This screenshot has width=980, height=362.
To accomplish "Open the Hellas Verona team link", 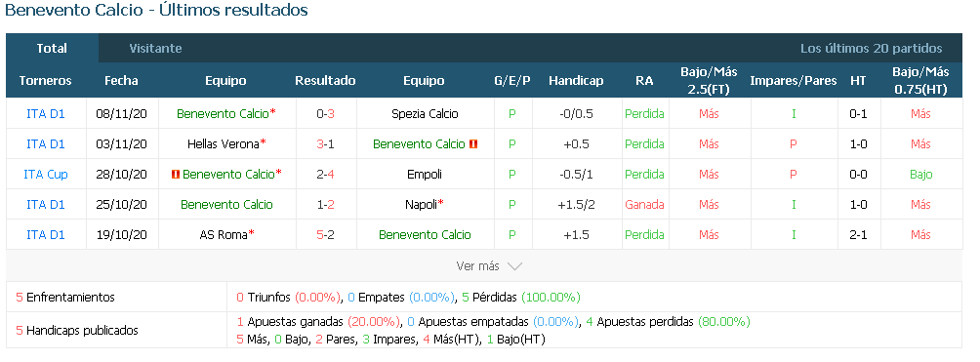I will point(224,144).
